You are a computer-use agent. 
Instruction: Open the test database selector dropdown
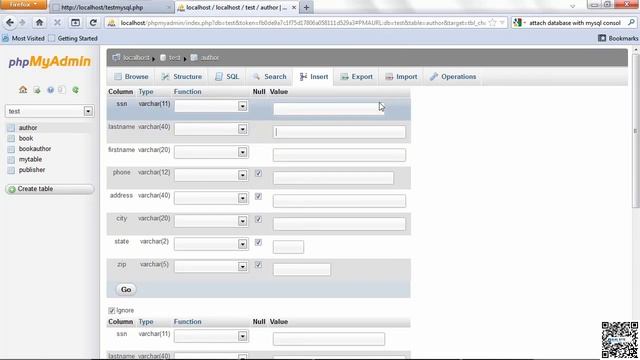(x=49, y=111)
